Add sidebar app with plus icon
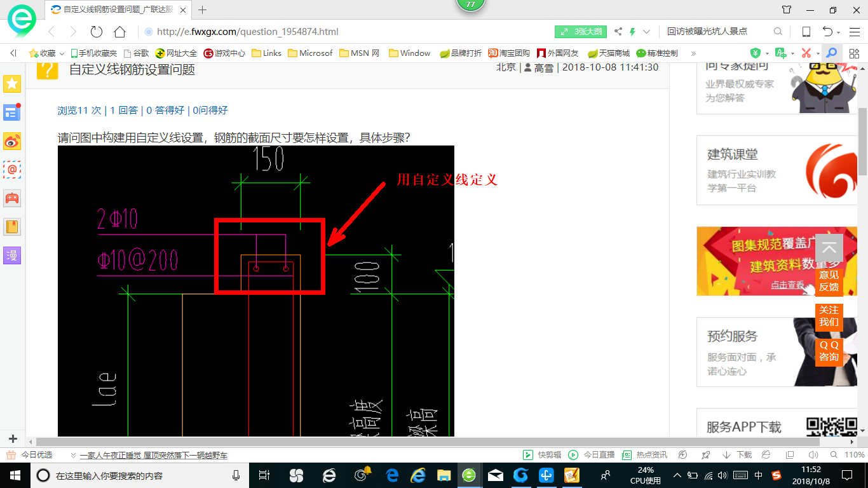Viewport: 868px width, 488px height. pyautogui.click(x=12, y=438)
